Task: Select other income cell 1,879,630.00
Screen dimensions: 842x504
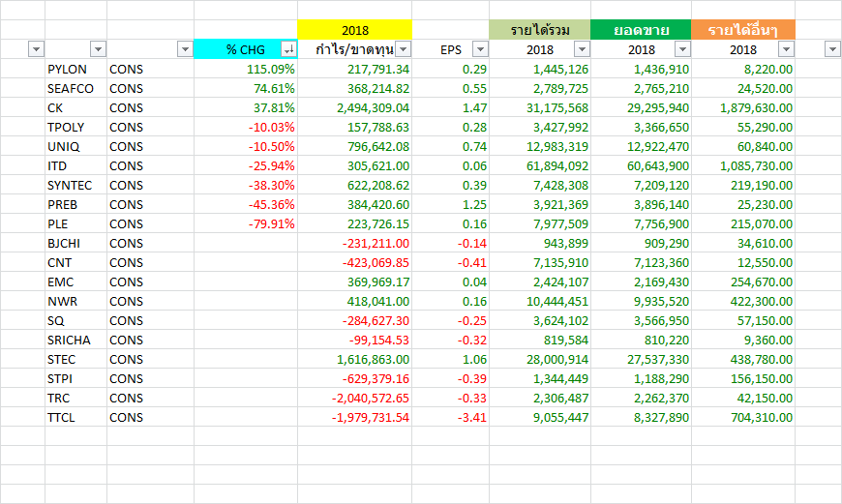Action: tap(743, 108)
